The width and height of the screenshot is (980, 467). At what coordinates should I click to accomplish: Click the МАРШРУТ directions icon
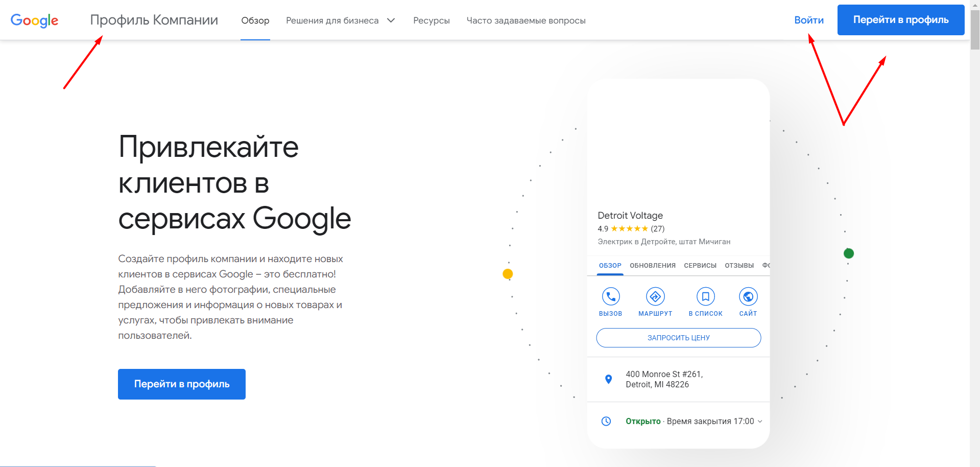coord(655,296)
